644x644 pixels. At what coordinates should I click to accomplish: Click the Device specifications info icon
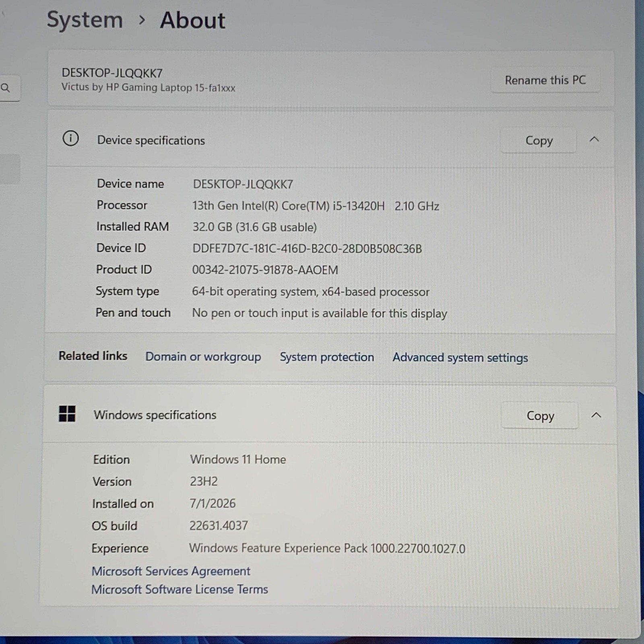pyautogui.click(x=70, y=139)
